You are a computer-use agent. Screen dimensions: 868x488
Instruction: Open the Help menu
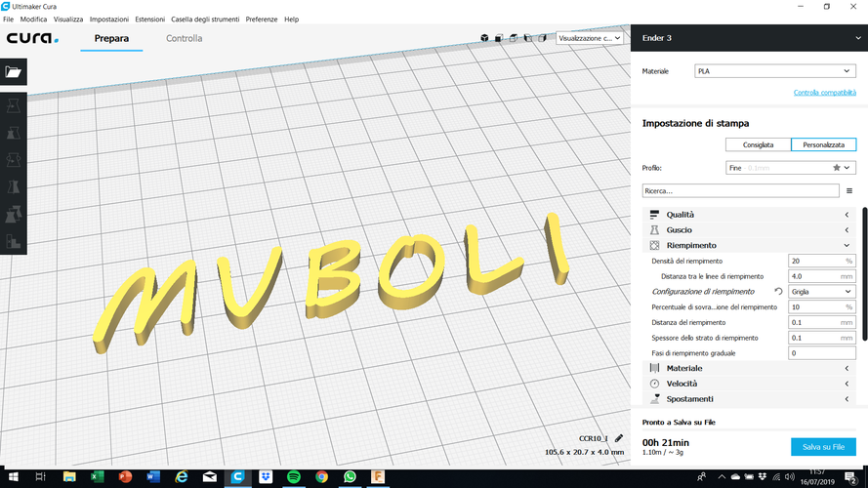click(x=291, y=20)
